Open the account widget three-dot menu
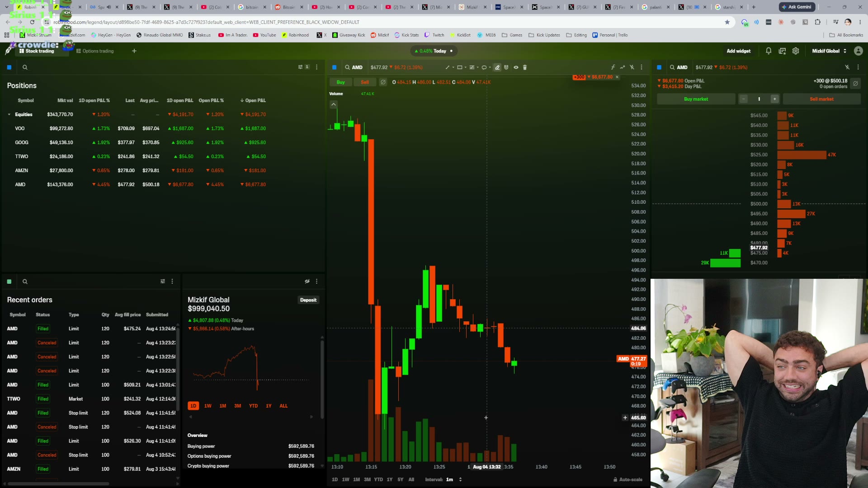This screenshot has height=488, width=868. pos(316,282)
